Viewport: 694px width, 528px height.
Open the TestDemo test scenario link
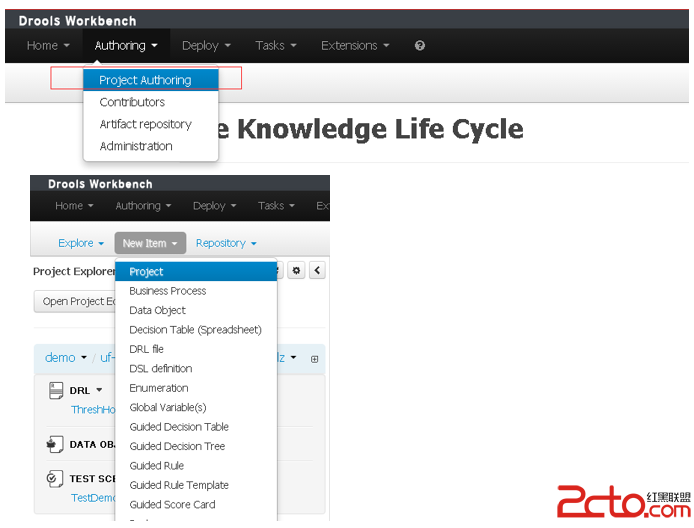pos(93,498)
